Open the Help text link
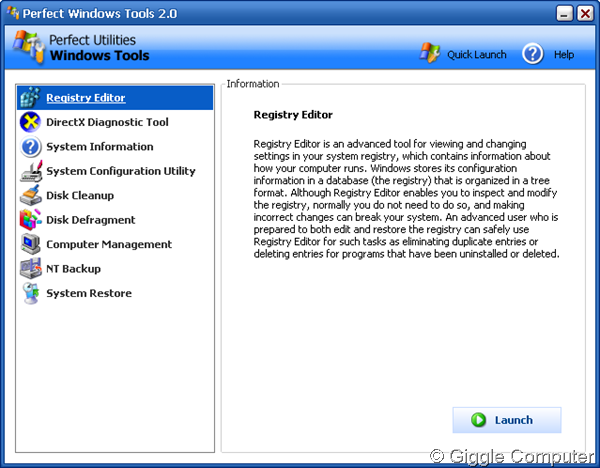This screenshot has height=468, width=600. click(x=564, y=55)
